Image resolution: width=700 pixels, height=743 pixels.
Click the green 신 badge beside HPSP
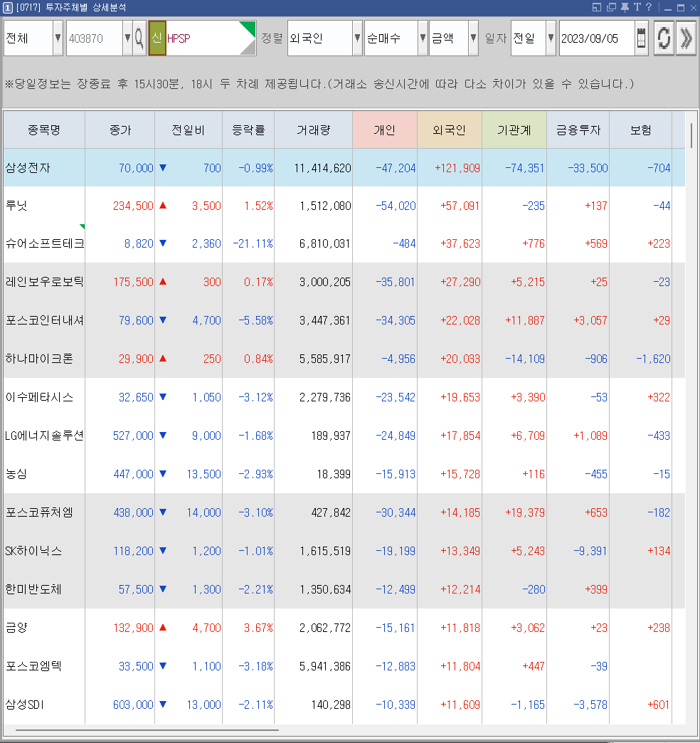157,38
